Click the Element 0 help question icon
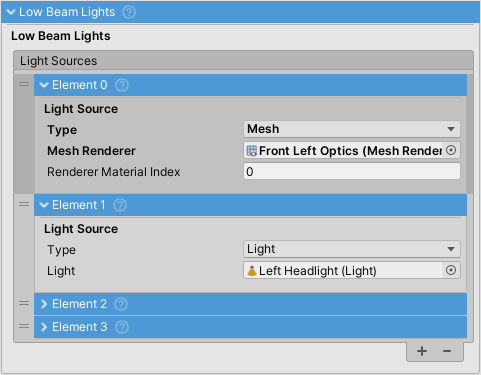The height and width of the screenshot is (375, 481). click(122, 85)
